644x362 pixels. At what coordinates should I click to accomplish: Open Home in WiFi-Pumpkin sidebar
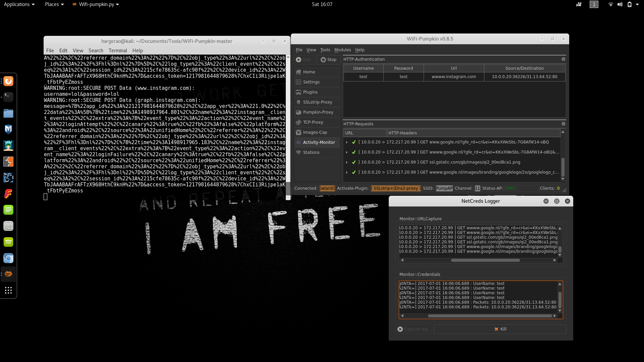click(x=317, y=72)
